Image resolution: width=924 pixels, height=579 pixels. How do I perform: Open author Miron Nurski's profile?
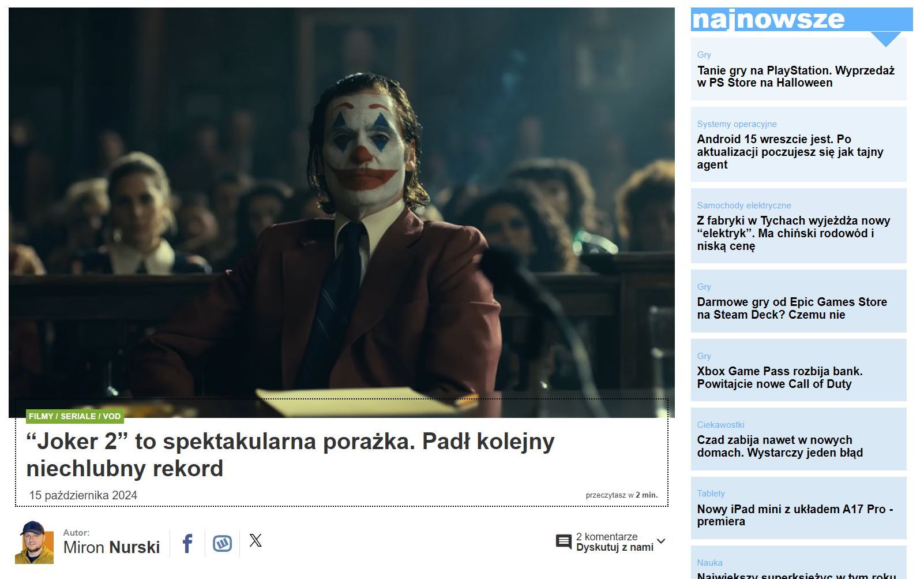(x=111, y=547)
